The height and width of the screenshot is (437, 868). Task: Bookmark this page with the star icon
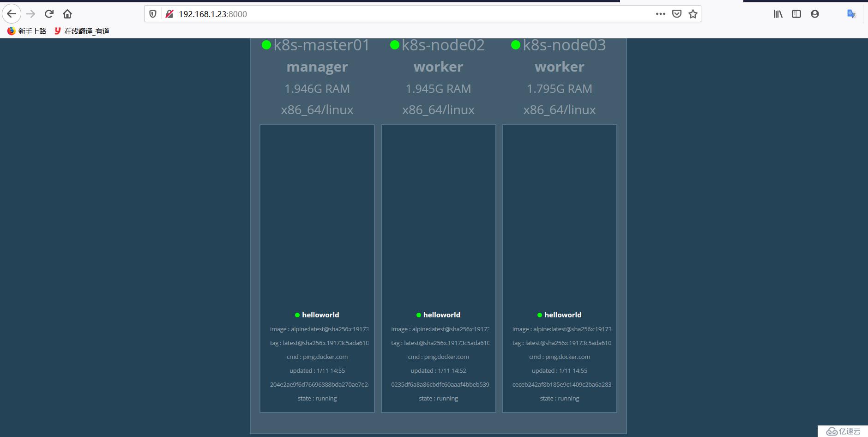693,14
